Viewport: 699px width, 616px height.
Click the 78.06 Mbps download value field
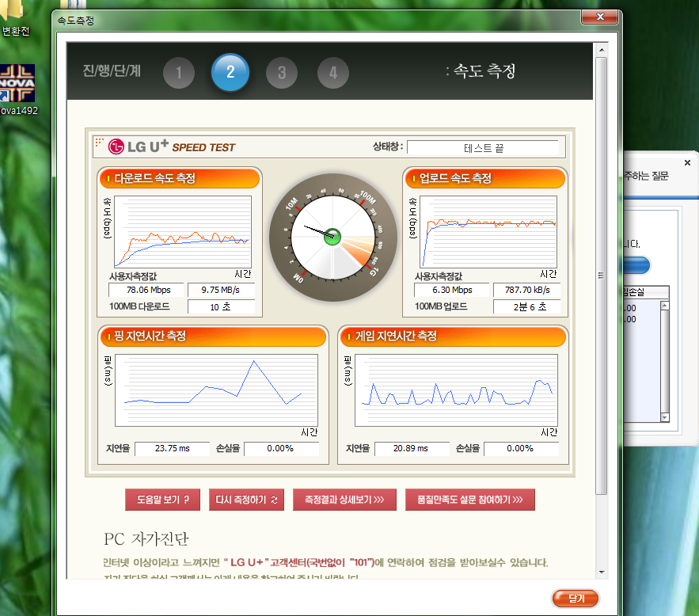(145, 290)
